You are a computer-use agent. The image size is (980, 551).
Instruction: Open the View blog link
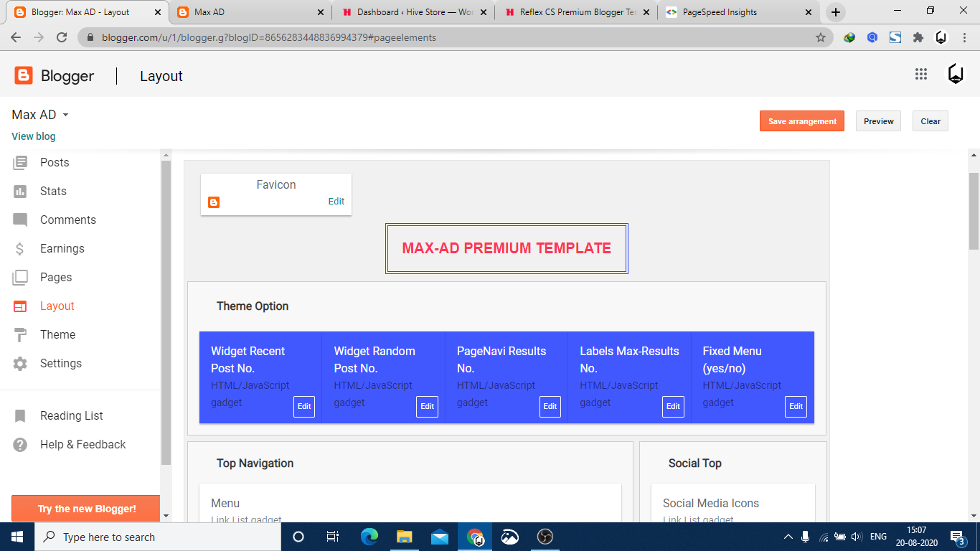[x=33, y=136]
